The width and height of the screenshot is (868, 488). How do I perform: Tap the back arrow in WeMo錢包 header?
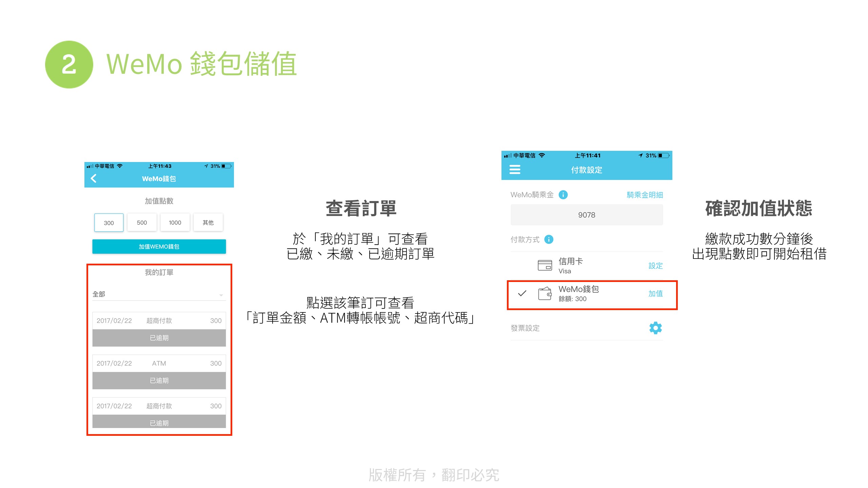coord(94,179)
